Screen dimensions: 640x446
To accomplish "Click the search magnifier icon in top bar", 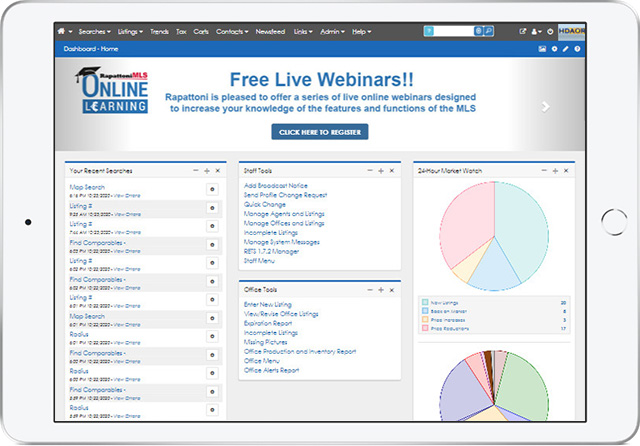I will (489, 32).
